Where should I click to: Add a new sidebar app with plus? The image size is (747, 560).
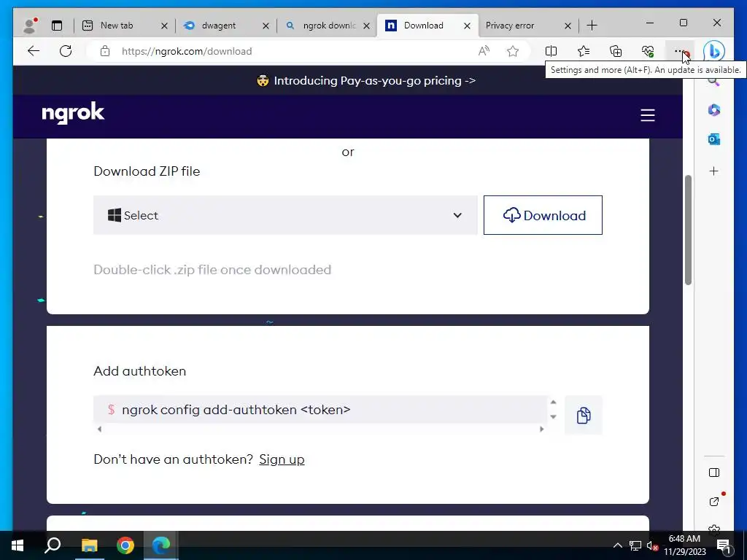[x=713, y=171]
